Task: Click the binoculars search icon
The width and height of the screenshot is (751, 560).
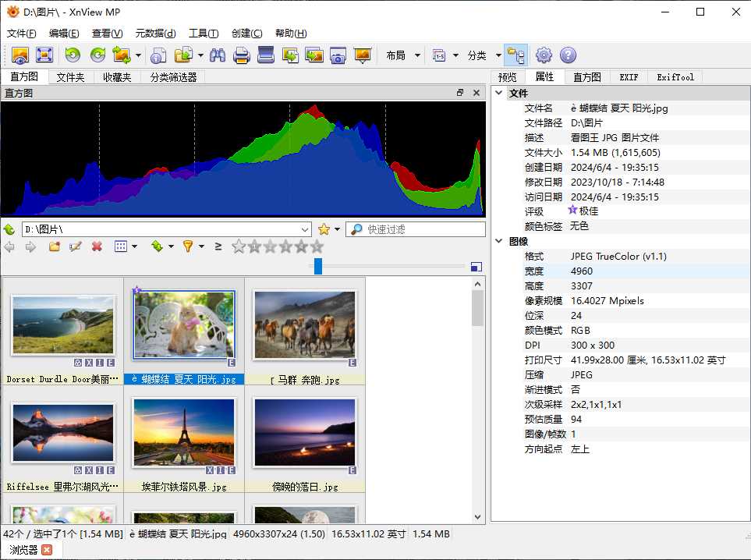Action: point(218,55)
